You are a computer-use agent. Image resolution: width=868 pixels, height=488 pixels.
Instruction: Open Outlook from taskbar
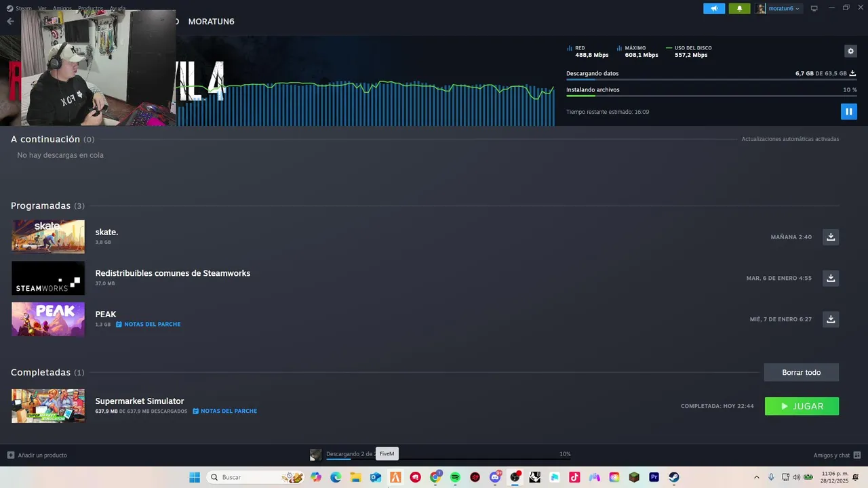pyautogui.click(x=376, y=477)
